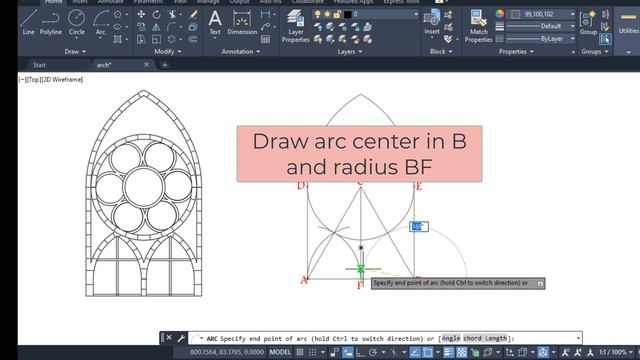Click the Hatch tool icon

pyautogui.click(x=118, y=40)
